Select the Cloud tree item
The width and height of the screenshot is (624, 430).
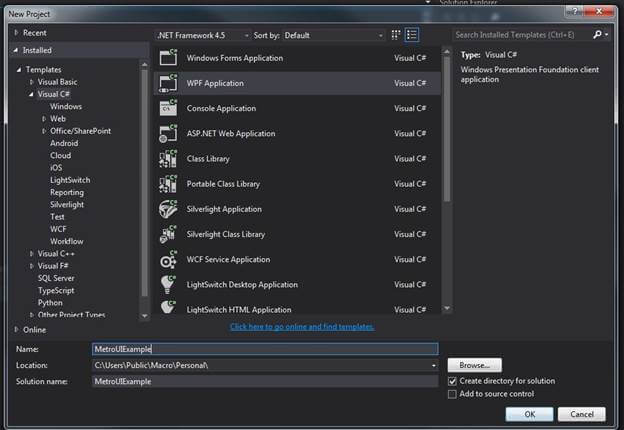click(x=60, y=156)
